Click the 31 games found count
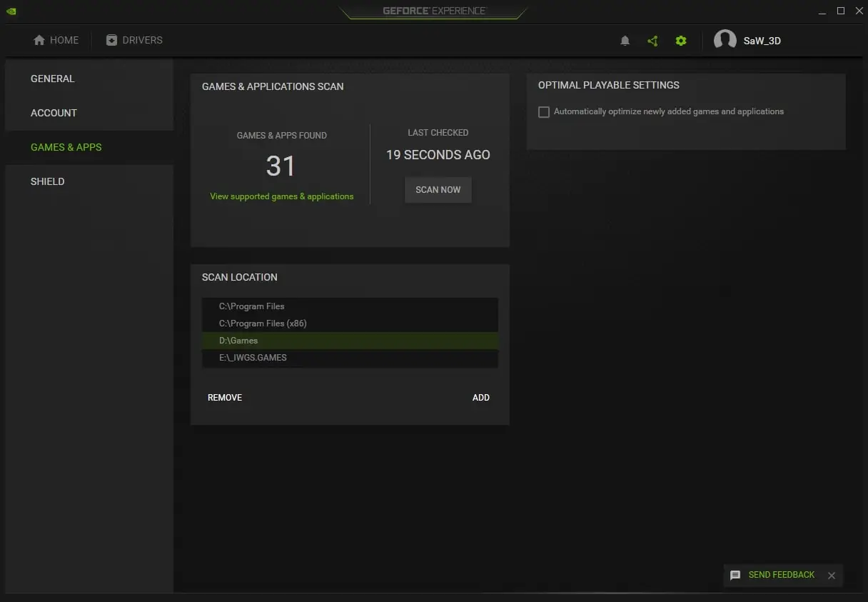Viewport: 868px width, 602px height. pos(281,166)
